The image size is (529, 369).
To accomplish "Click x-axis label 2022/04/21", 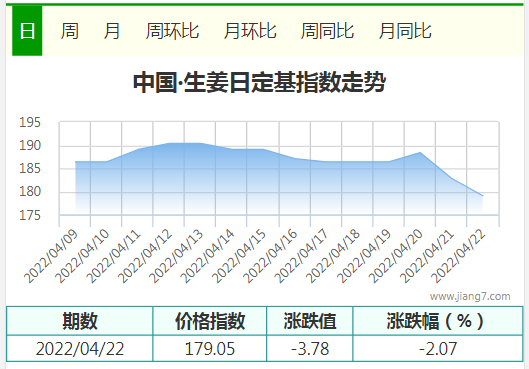I will coord(426,256).
